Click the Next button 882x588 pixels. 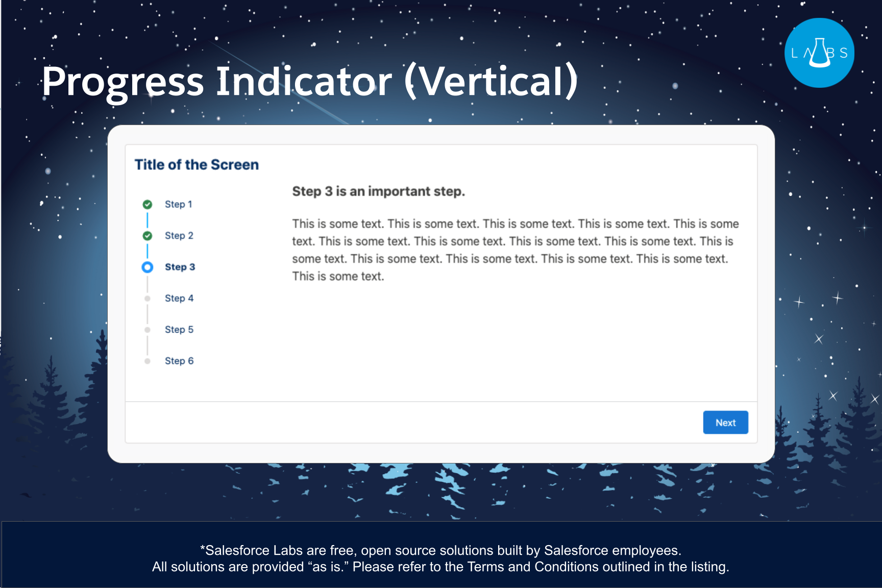click(725, 422)
